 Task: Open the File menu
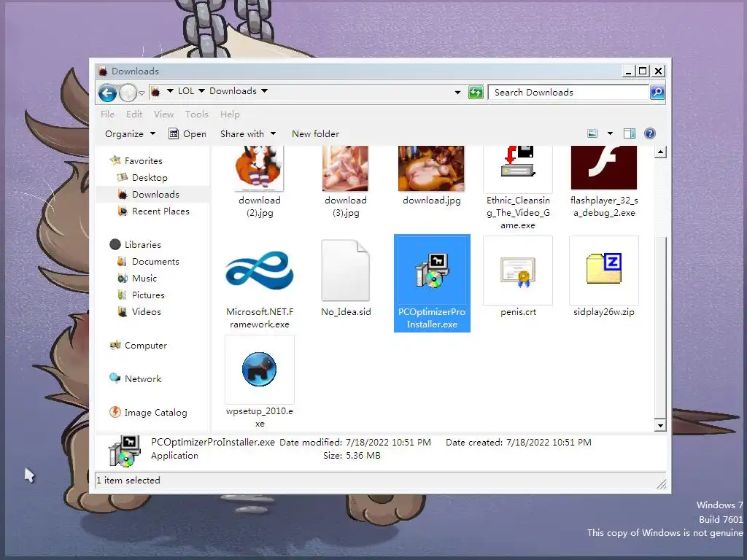click(x=108, y=114)
